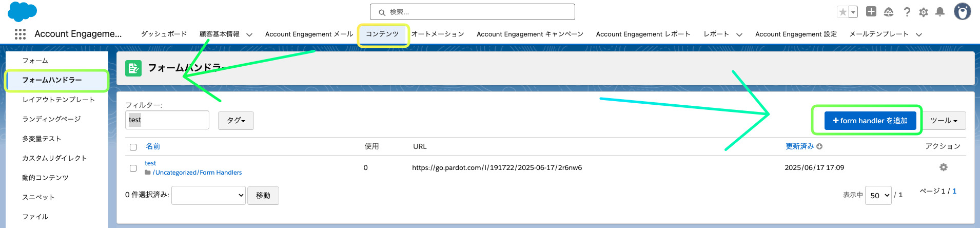980x228 pixels.
Task: Open the 顧客基本情報 tab
Action: (x=220, y=34)
